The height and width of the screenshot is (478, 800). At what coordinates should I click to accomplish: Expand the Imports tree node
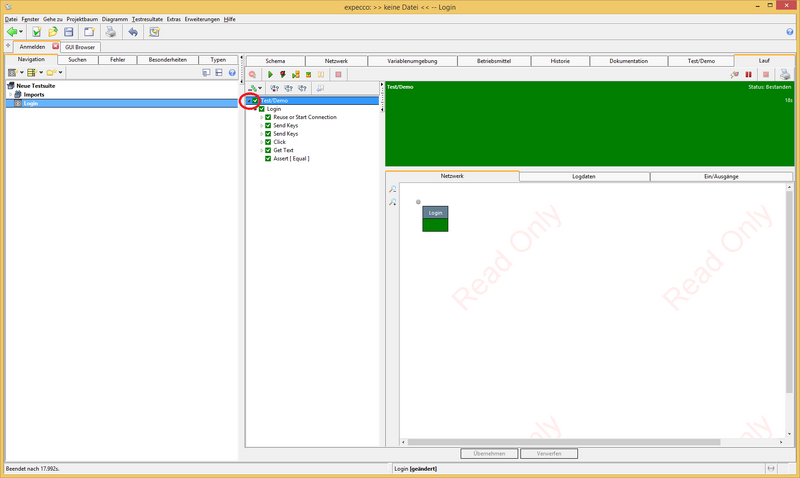10,95
